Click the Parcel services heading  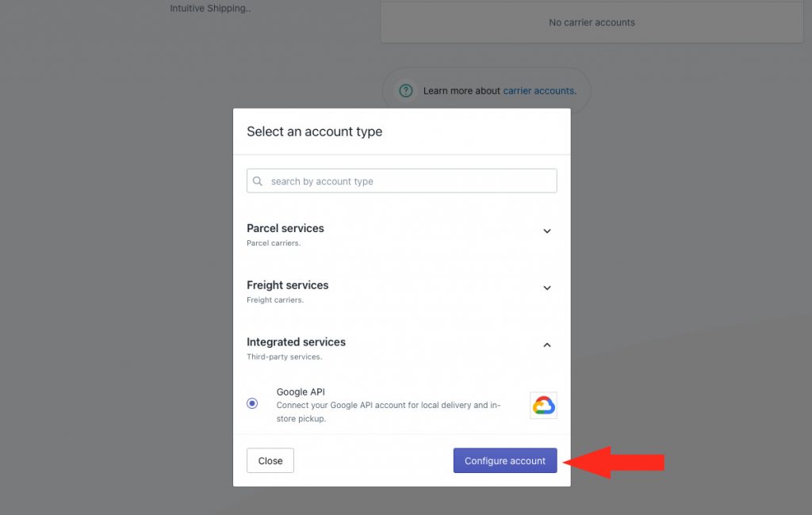(x=285, y=228)
